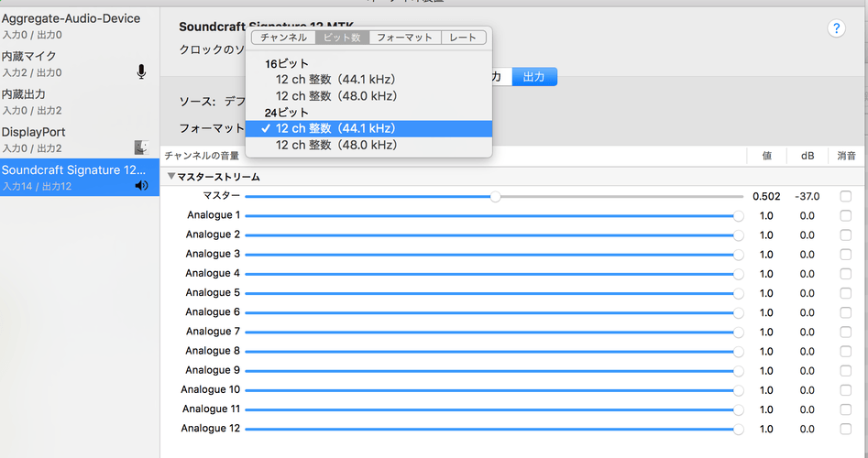Mute Analogue 8 channel checkbox
The width and height of the screenshot is (868, 458).
(x=845, y=351)
